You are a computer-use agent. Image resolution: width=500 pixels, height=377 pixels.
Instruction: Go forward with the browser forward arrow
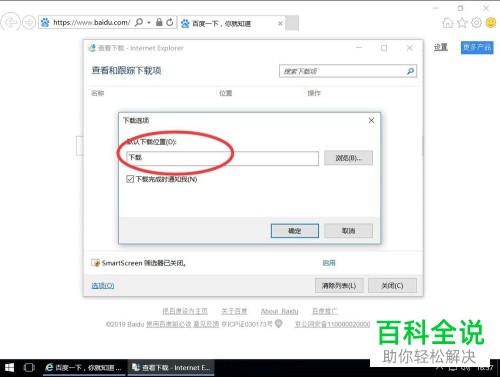29,23
